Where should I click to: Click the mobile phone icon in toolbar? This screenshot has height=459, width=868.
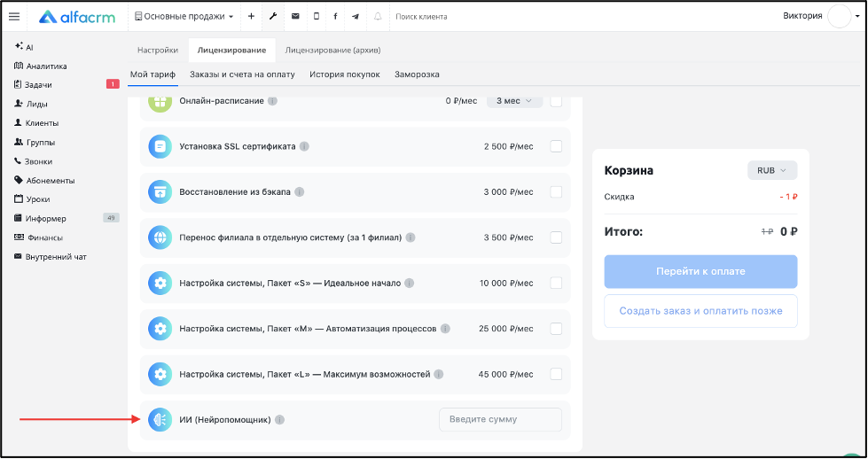(317, 17)
